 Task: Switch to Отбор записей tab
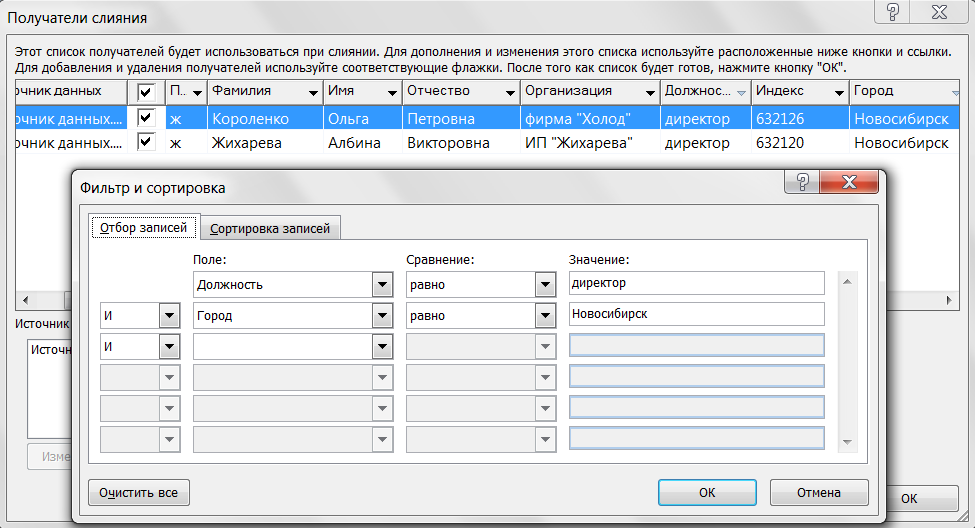[x=144, y=228]
